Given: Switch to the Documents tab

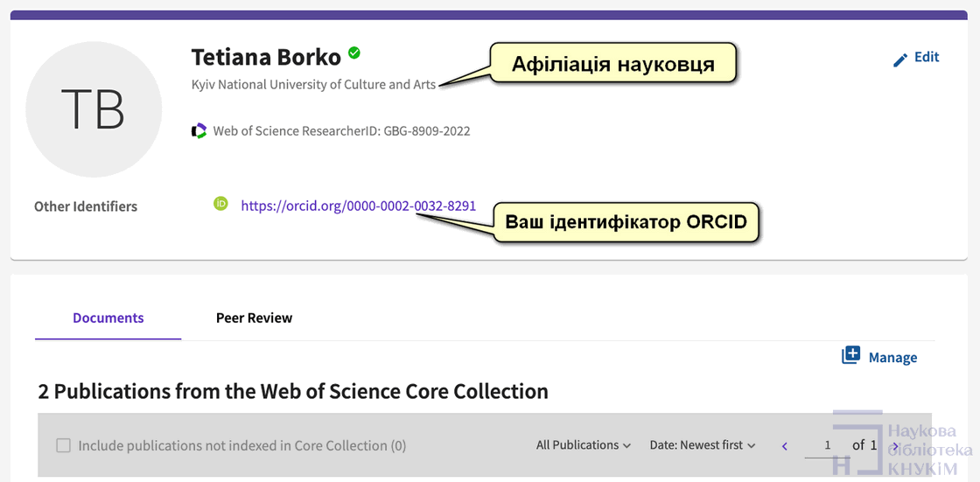Looking at the screenshot, I should tap(108, 318).
